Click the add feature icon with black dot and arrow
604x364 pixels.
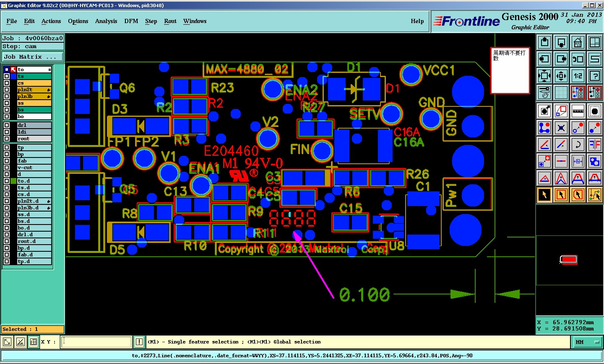544,111
